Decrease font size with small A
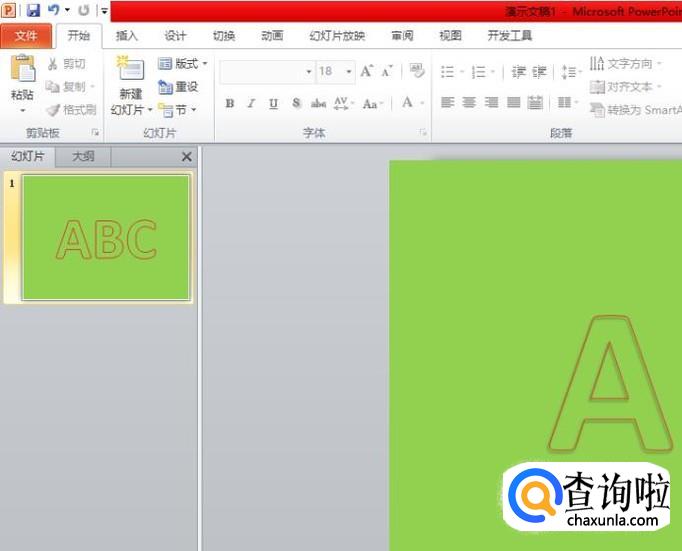Image resolution: width=682 pixels, height=551 pixels. (387, 71)
